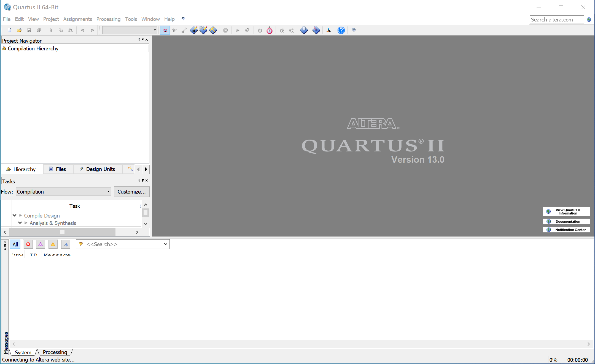The image size is (595, 364).
Task: Click the Customize... button
Action: pyautogui.click(x=131, y=192)
